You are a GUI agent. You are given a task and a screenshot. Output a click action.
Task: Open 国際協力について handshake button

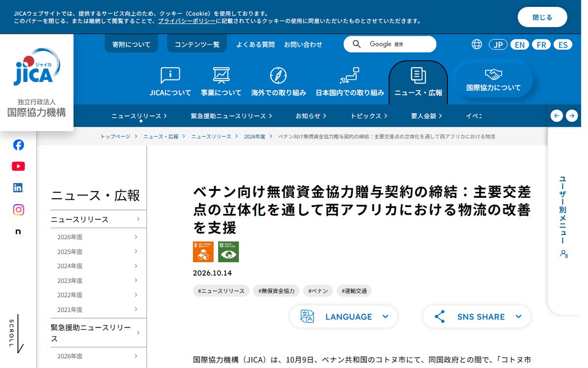click(493, 80)
